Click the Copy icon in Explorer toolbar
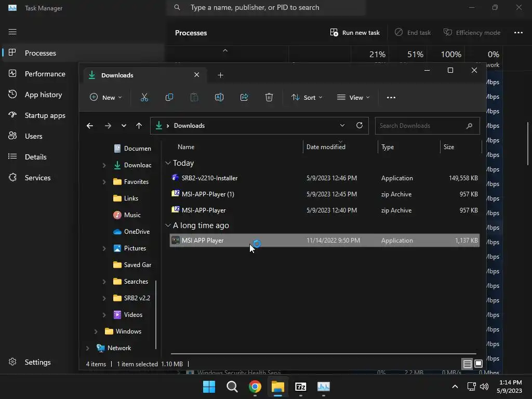The width and height of the screenshot is (532, 399). [169, 97]
